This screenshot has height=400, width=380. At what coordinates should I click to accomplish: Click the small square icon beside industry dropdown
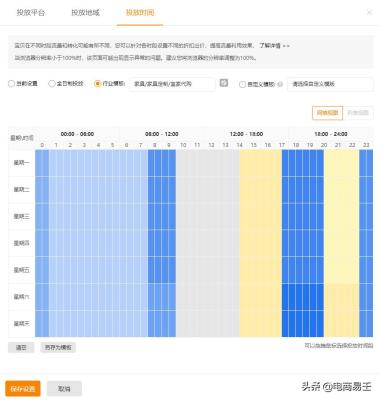(224, 83)
